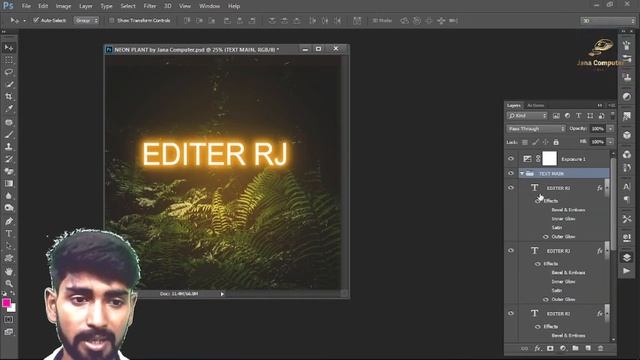This screenshot has height=360, width=640.
Task: Open the layer filter Kind dropdown
Action: pos(527,116)
